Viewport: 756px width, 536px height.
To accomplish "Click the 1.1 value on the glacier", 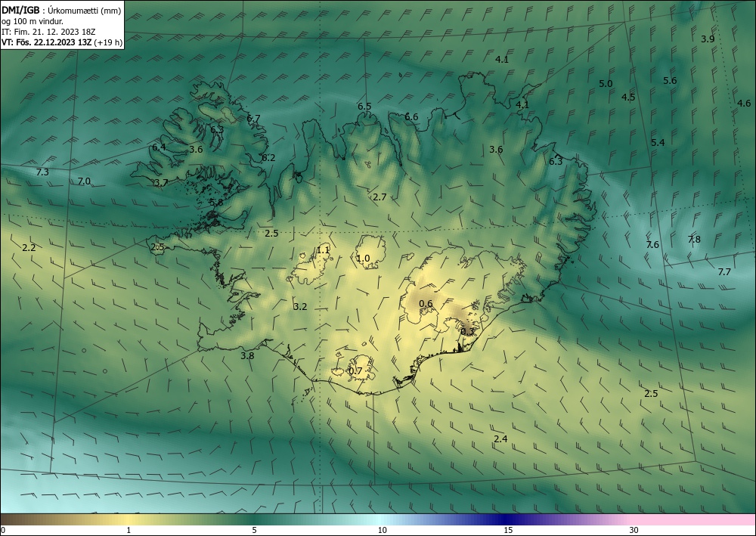I will (x=323, y=249).
